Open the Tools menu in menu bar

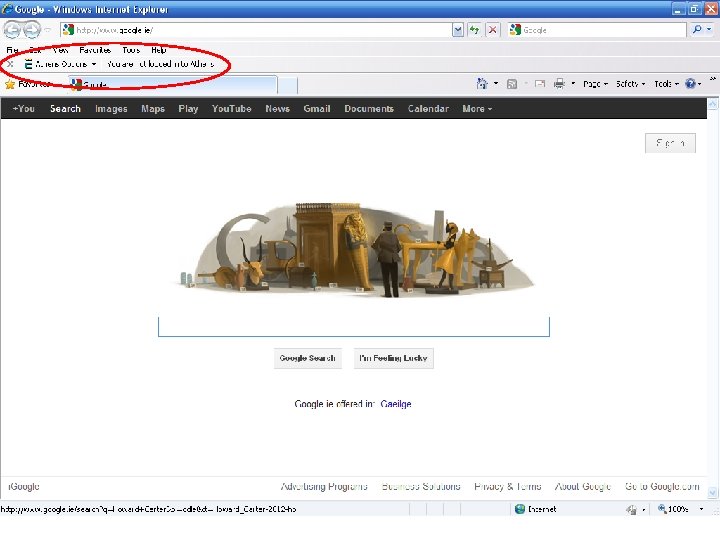(131, 50)
